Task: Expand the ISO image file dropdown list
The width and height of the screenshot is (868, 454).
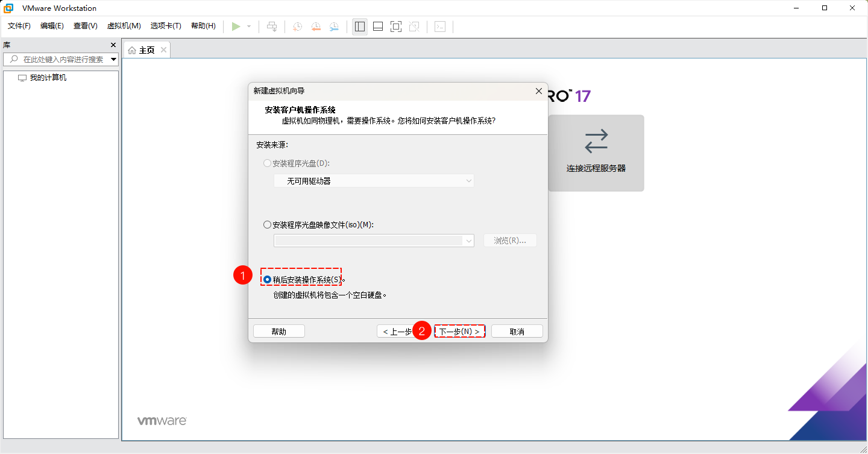Action: point(468,240)
